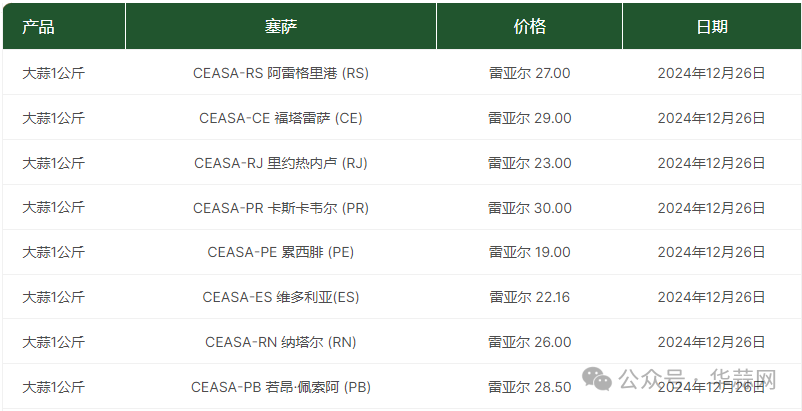
Task: Select the 塞萨 column header
Action: (x=281, y=26)
